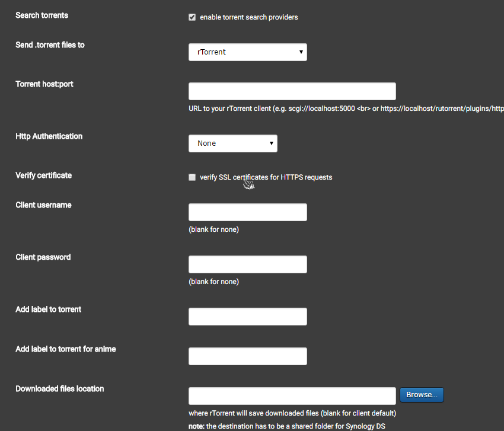Enable verify SSL certificates checkbox
Image resolution: width=504 pixels, height=431 pixels.
192,177
